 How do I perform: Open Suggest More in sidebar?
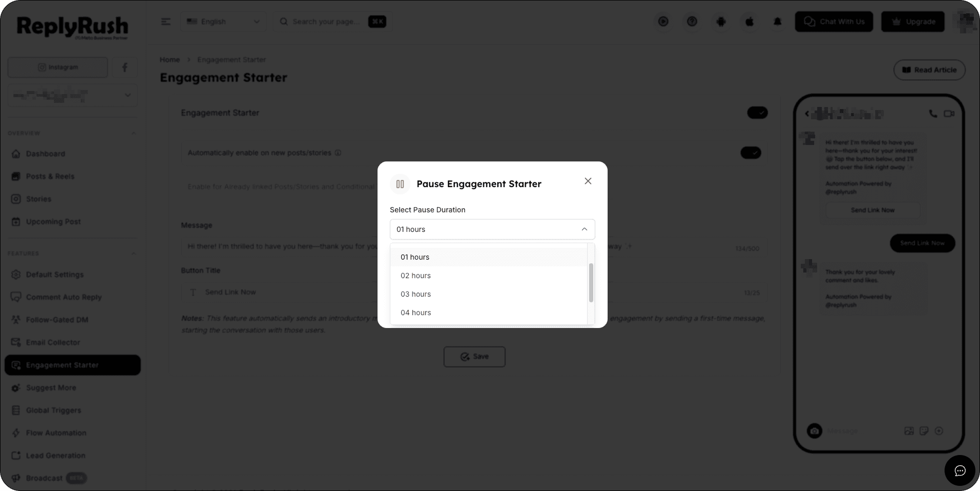click(x=72, y=388)
